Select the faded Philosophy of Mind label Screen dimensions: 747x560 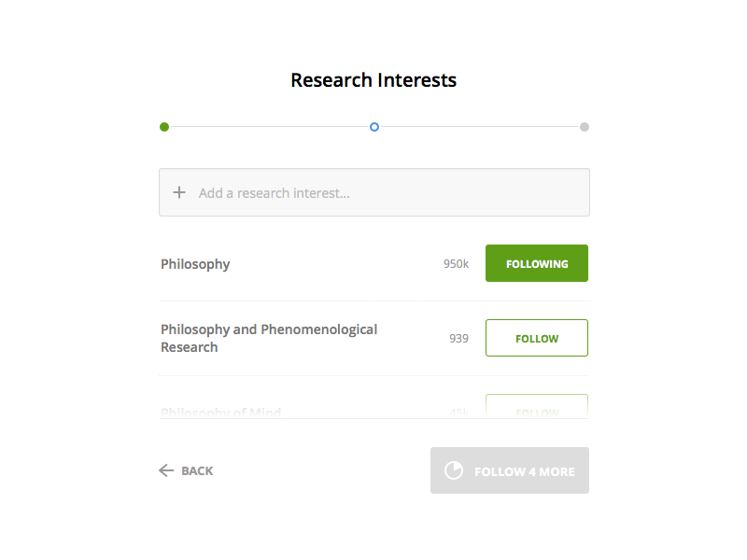(220, 412)
